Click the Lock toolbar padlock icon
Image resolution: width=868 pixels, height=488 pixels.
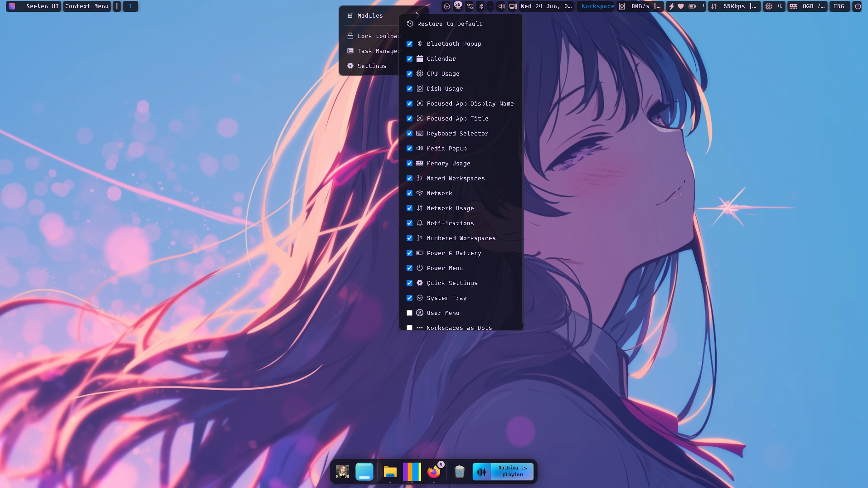click(350, 36)
